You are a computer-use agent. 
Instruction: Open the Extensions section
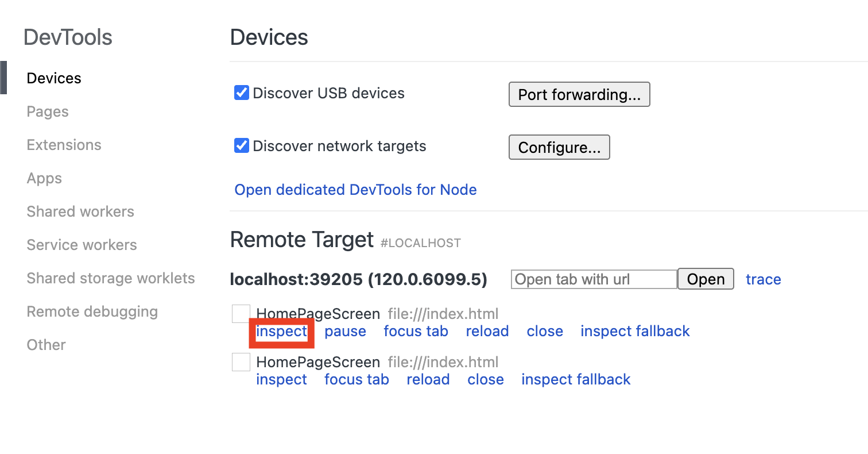64,144
